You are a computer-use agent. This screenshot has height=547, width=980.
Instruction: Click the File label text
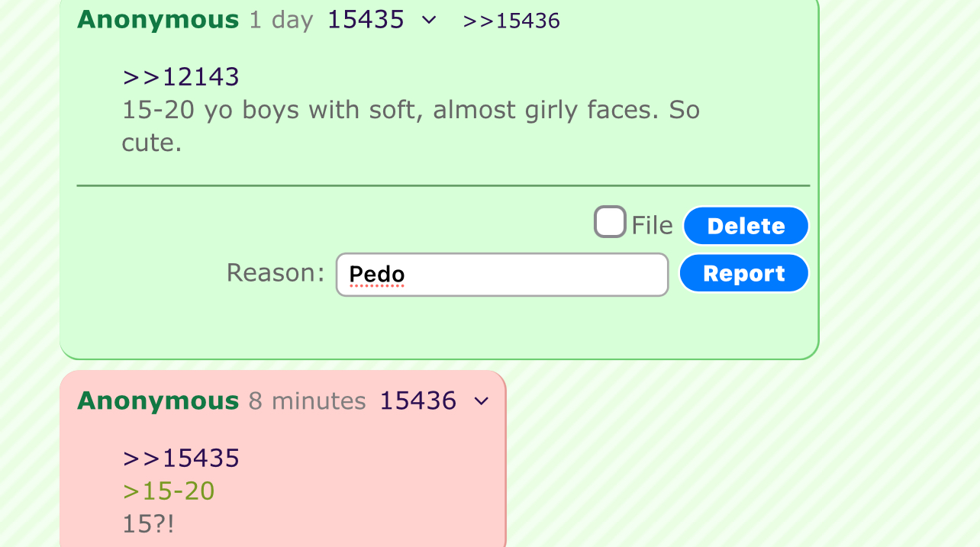coord(652,226)
